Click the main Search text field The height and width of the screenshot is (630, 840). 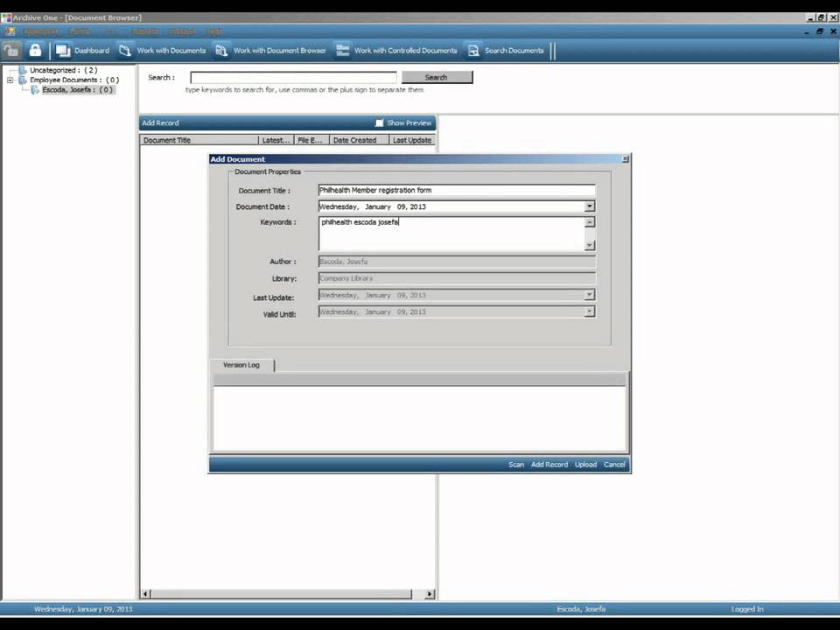point(293,78)
